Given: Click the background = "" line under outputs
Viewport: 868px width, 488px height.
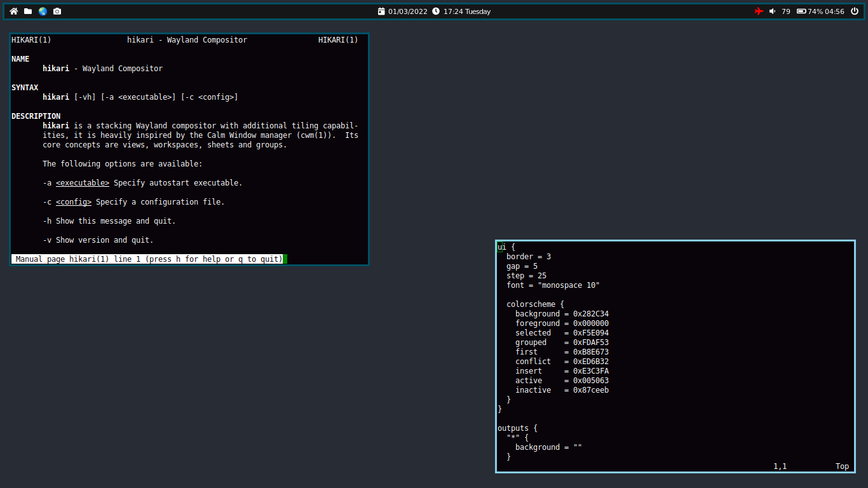Looking at the screenshot, I should point(548,447).
